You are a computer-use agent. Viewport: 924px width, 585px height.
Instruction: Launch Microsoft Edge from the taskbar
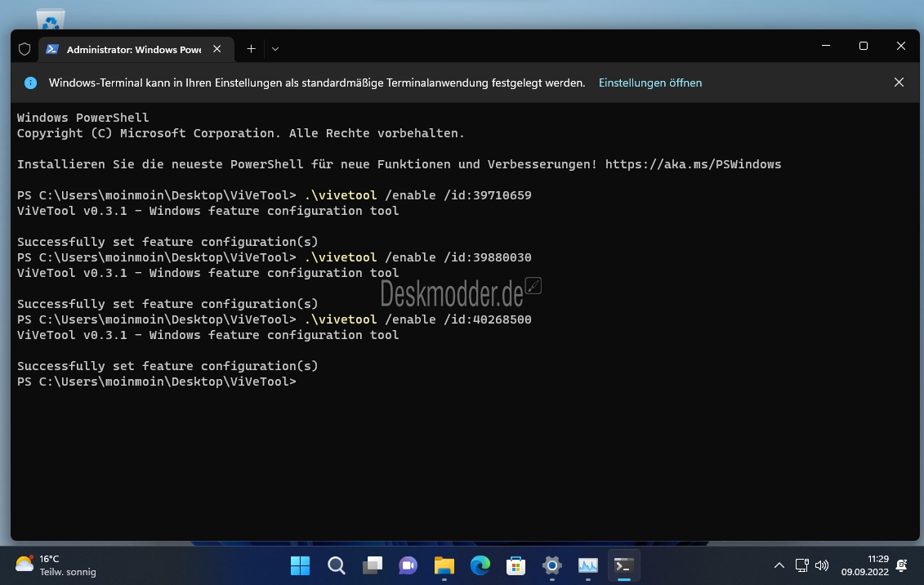[480, 565]
